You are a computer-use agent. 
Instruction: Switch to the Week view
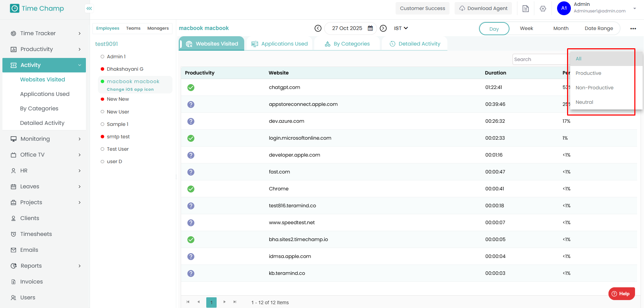526,28
